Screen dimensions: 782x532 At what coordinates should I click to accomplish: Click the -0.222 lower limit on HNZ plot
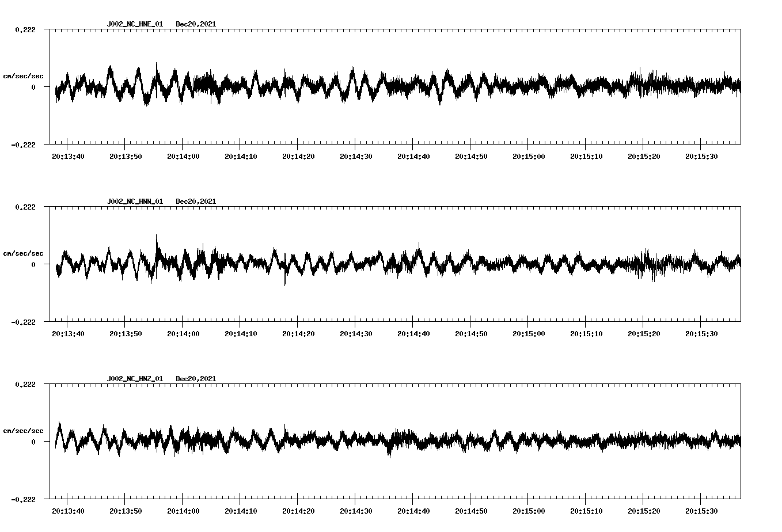tap(23, 499)
